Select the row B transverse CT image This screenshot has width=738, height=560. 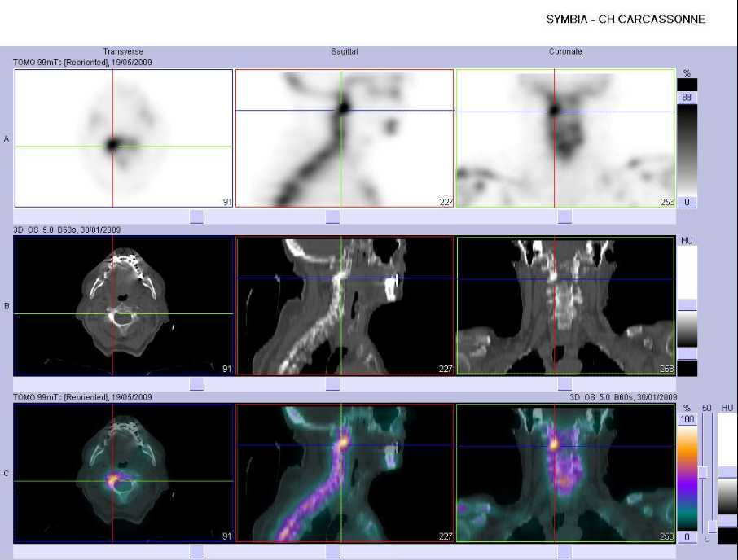point(124,305)
